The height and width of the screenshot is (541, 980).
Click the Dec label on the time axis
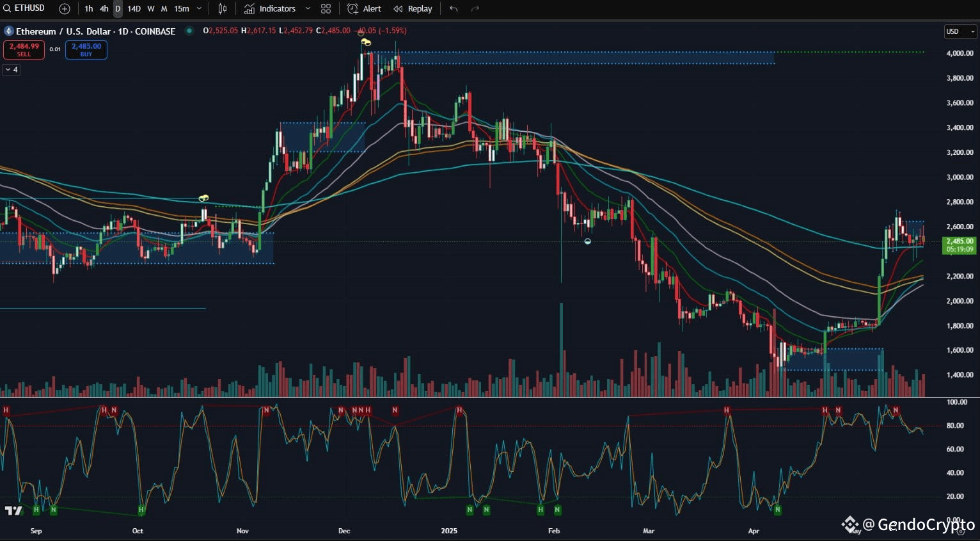[x=344, y=531]
